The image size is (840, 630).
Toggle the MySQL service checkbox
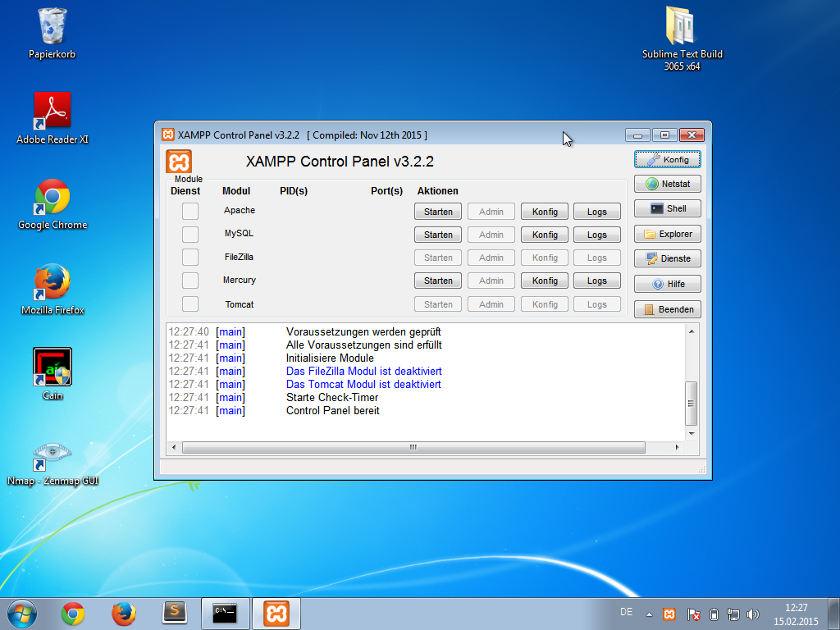pos(190,234)
